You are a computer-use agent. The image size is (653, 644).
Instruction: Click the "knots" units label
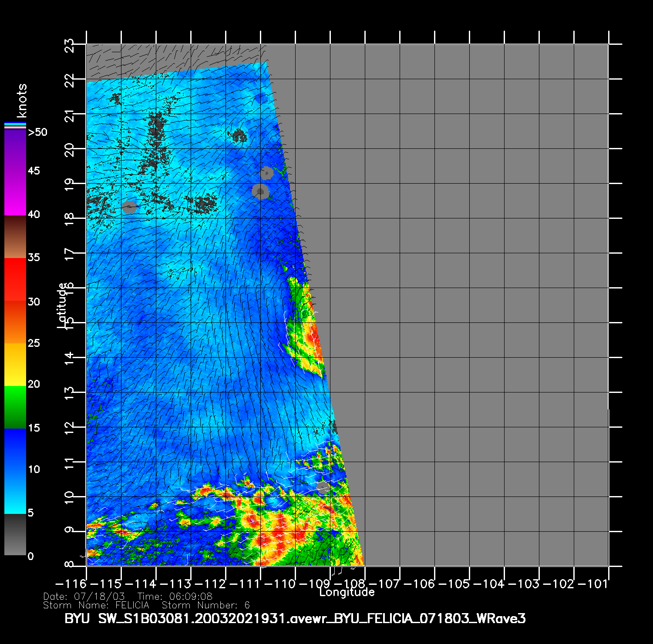pos(21,101)
